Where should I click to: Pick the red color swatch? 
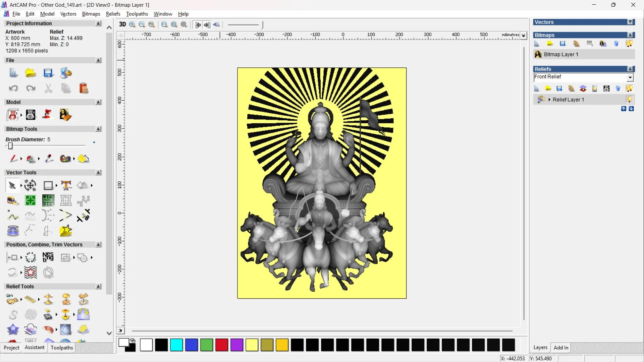click(221, 345)
